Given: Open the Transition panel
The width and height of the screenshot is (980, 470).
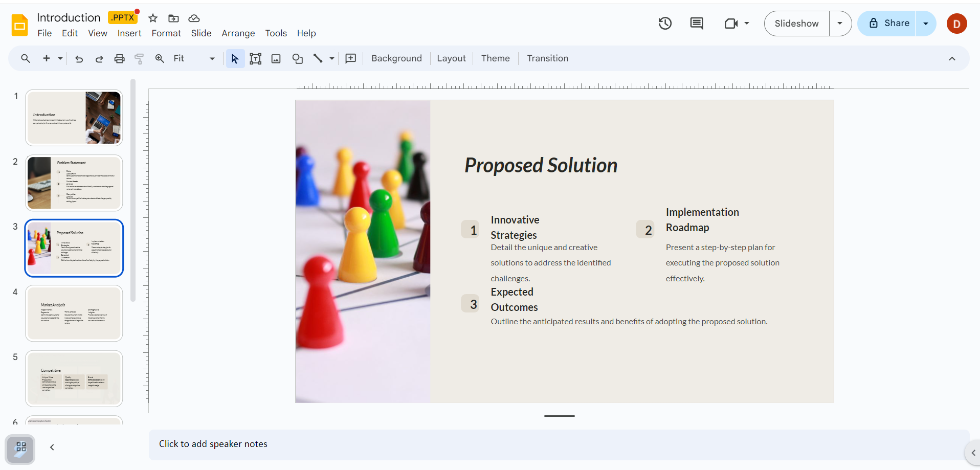Looking at the screenshot, I should [x=547, y=58].
